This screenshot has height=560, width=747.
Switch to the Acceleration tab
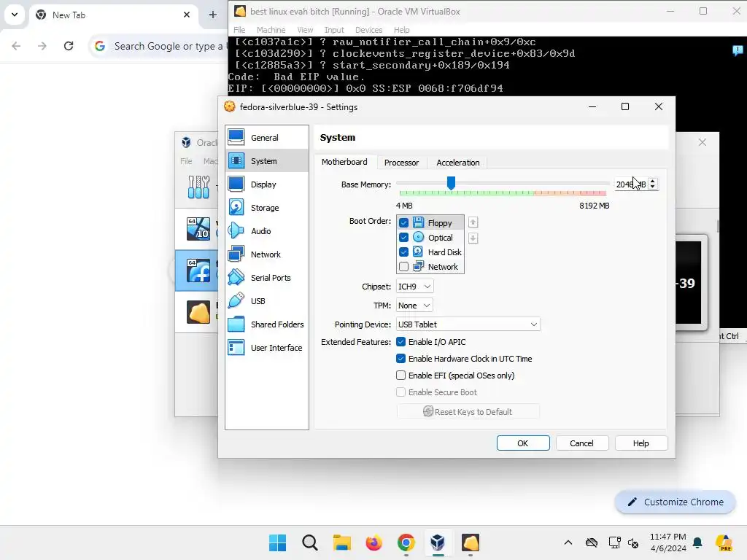pyautogui.click(x=458, y=163)
